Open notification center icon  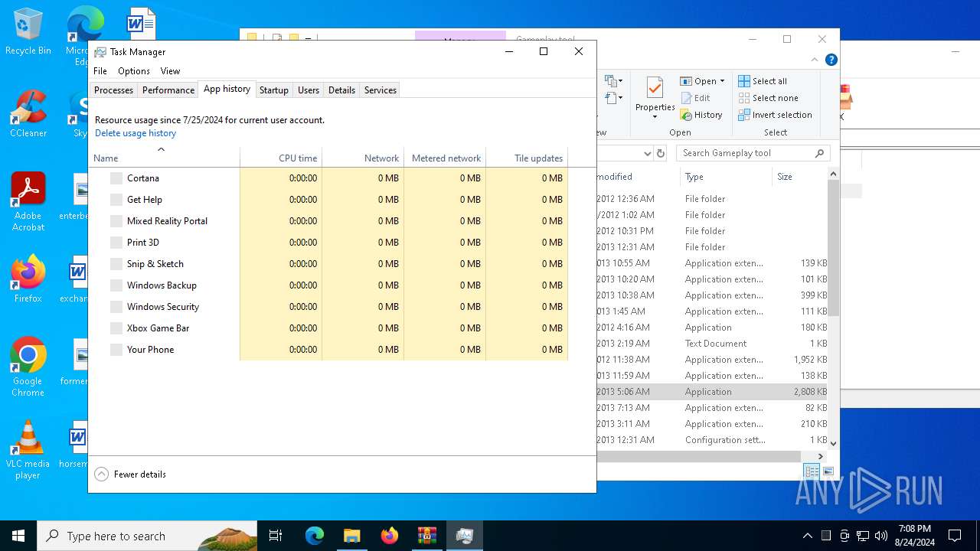point(955,536)
